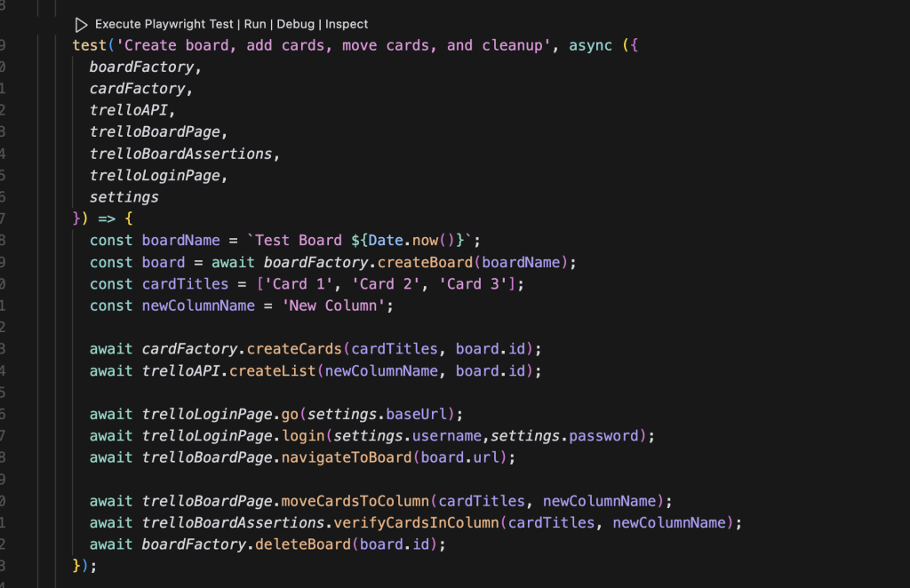The width and height of the screenshot is (910, 588).
Task: Click the 'verifyCardsInColumn' method call
Action: coord(416,523)
